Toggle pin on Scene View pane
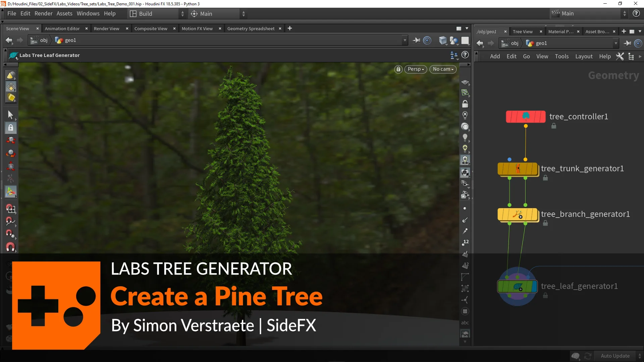 [416, 40]
